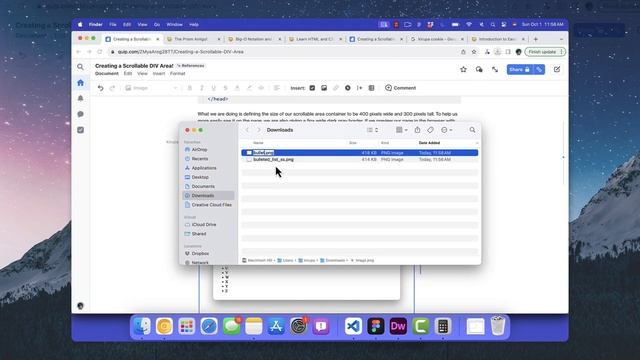Reload the page in Chrome
The image size is (640, 360).
click(100, 52)
